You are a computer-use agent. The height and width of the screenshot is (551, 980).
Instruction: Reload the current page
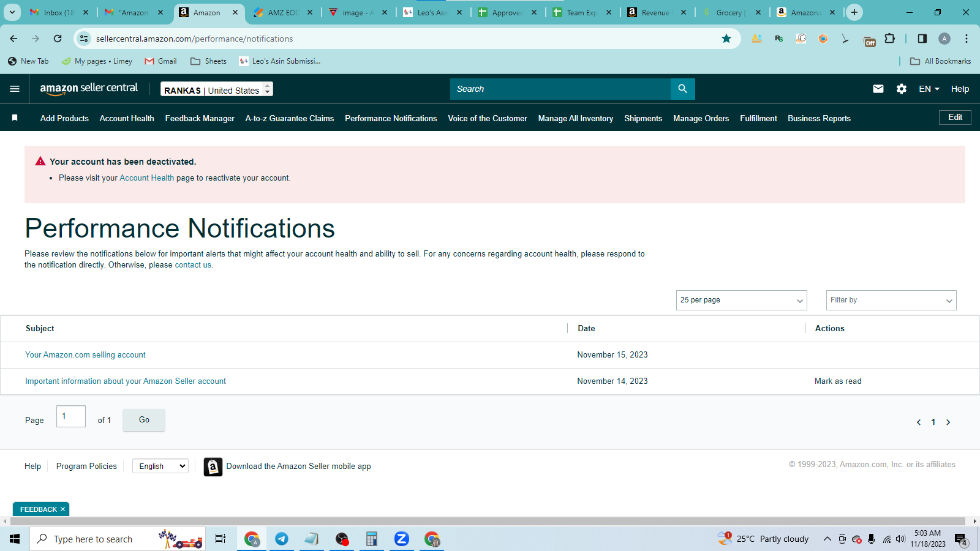(58, 39)
